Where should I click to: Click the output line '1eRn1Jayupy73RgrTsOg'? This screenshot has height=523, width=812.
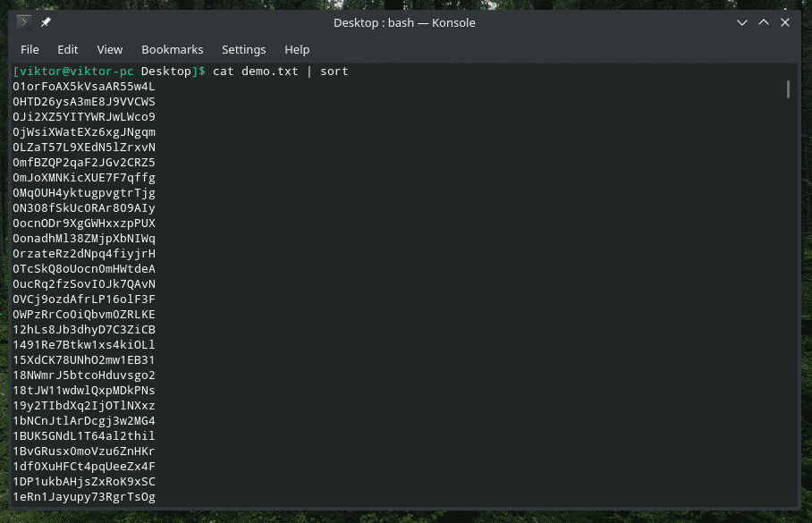pos(84,497)
